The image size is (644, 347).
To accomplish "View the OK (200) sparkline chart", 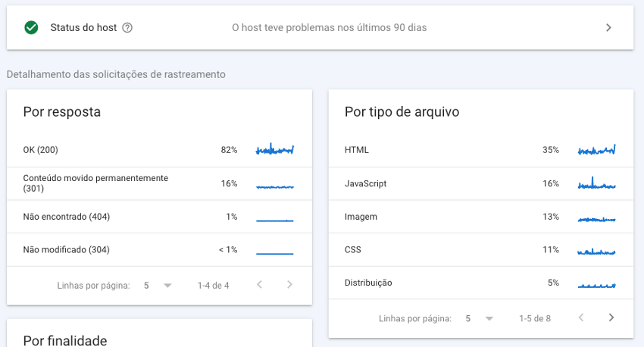I will click(x=275, y=149).
